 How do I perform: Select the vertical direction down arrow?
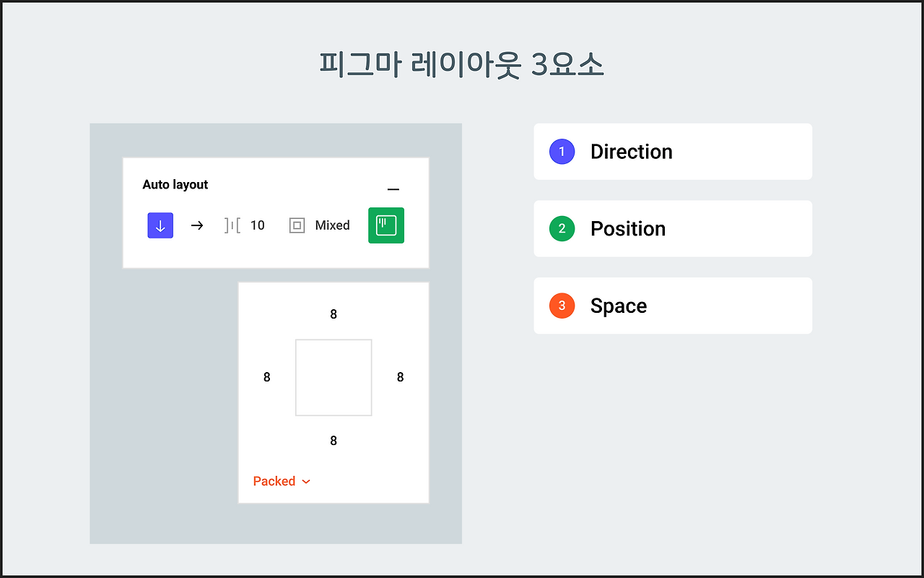click(160, 225)
